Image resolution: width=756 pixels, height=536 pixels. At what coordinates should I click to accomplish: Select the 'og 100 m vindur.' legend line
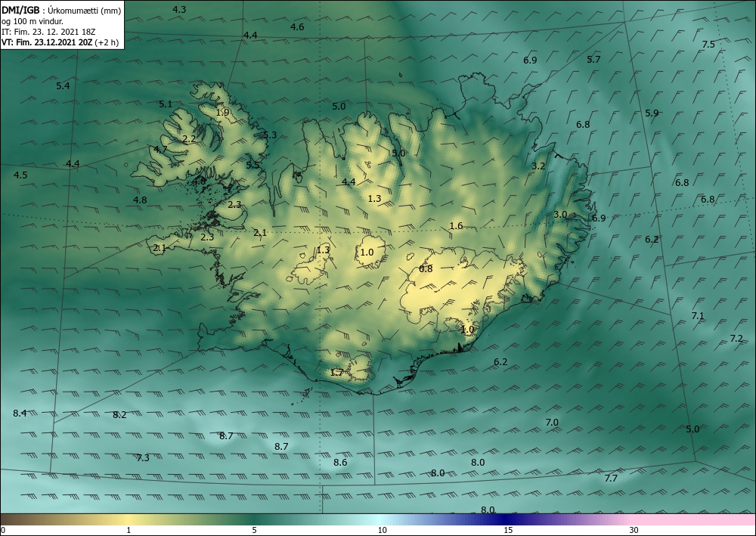coord(33,21)
